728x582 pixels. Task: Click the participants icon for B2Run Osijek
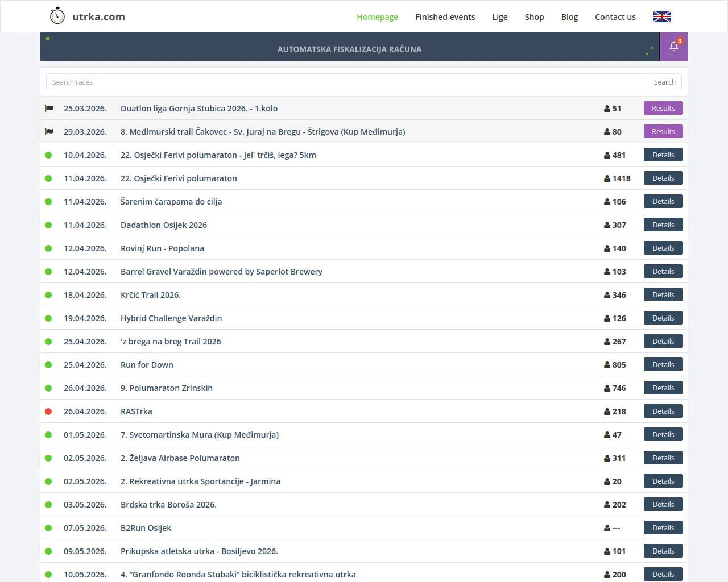[x=608, y=527]
